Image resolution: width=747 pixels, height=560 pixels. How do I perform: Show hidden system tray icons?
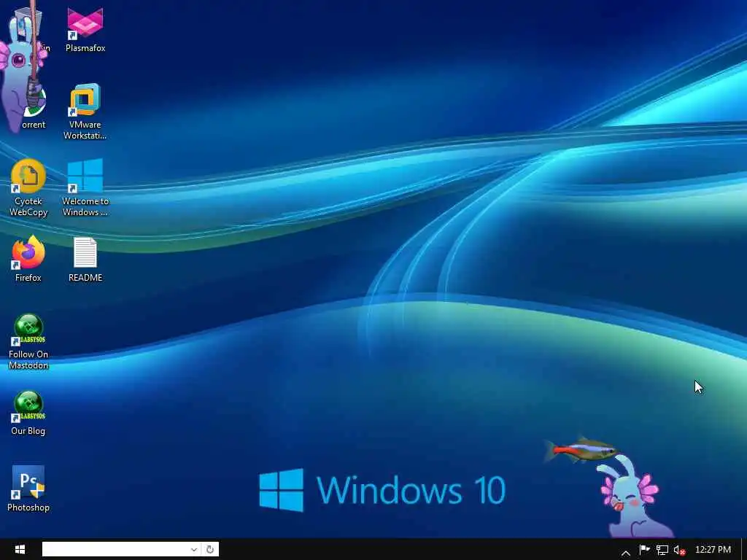click(x=626, y=553)
